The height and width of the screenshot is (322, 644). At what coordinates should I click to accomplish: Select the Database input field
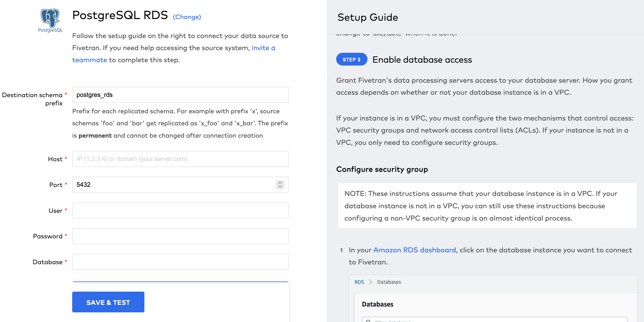[x=180, y=262]
